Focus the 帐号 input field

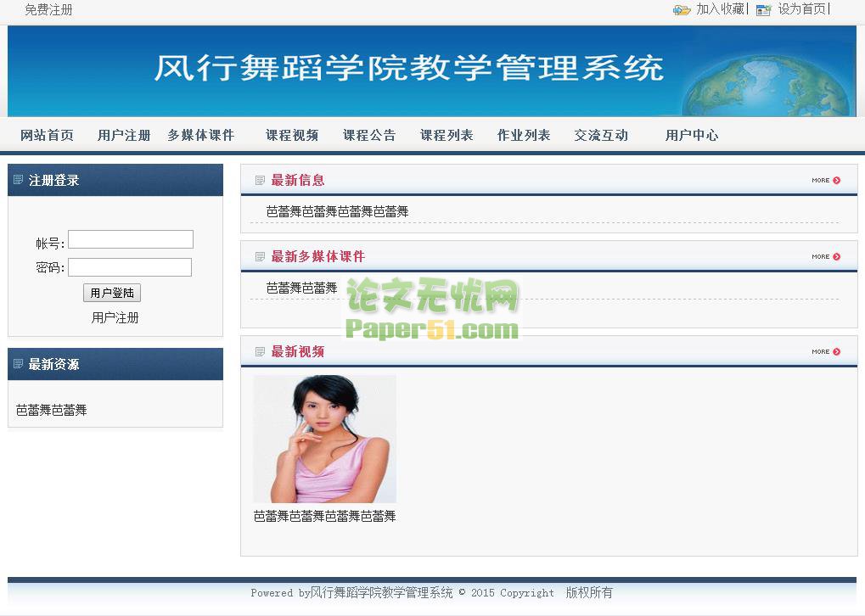click(131, 239)
